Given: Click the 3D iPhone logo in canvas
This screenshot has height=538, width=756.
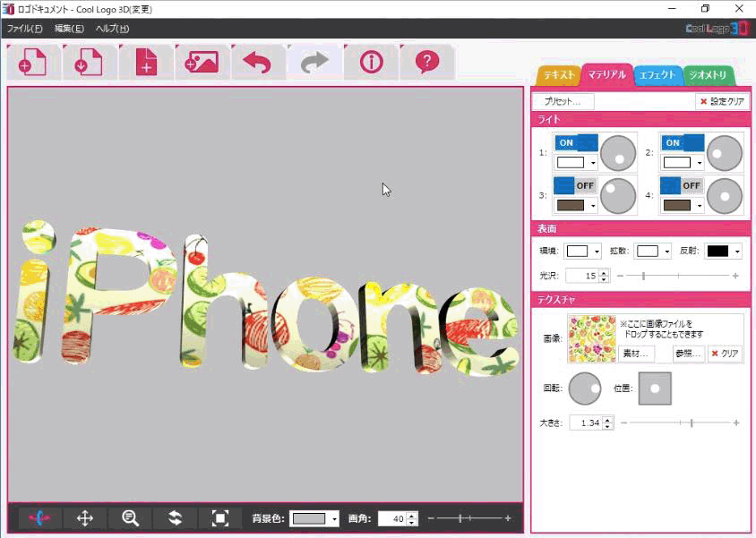Looking at the screenshot, I should (x=265, y=299).
